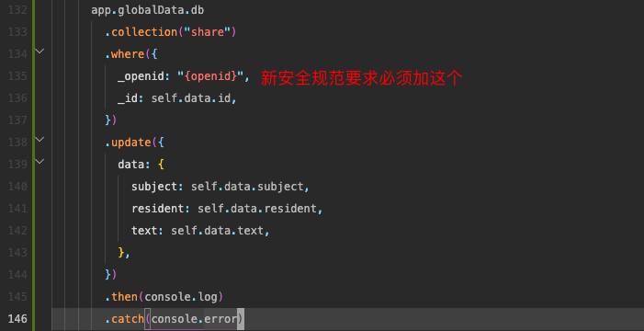Click the .catch method name
The width and height of the screenshot is (644, 331).
(x=124, y=319)
